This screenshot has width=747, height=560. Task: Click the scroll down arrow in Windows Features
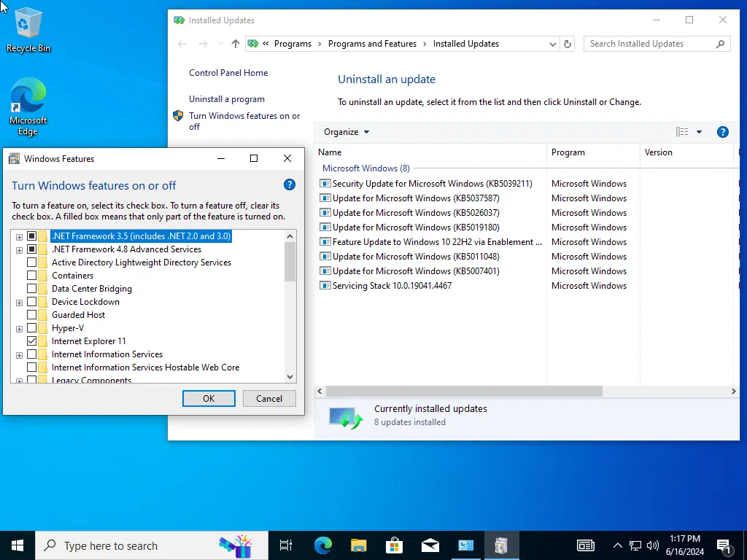[290, 377]
